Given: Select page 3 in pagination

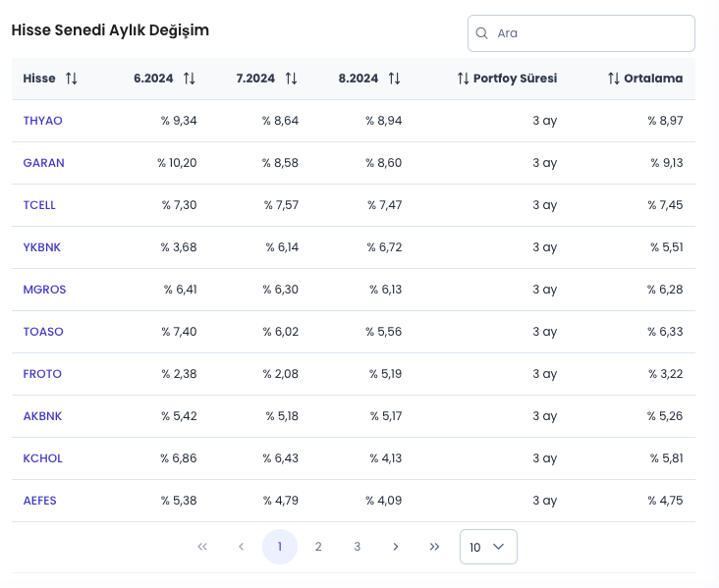Looking at the screenshot, I should [358, 547].
